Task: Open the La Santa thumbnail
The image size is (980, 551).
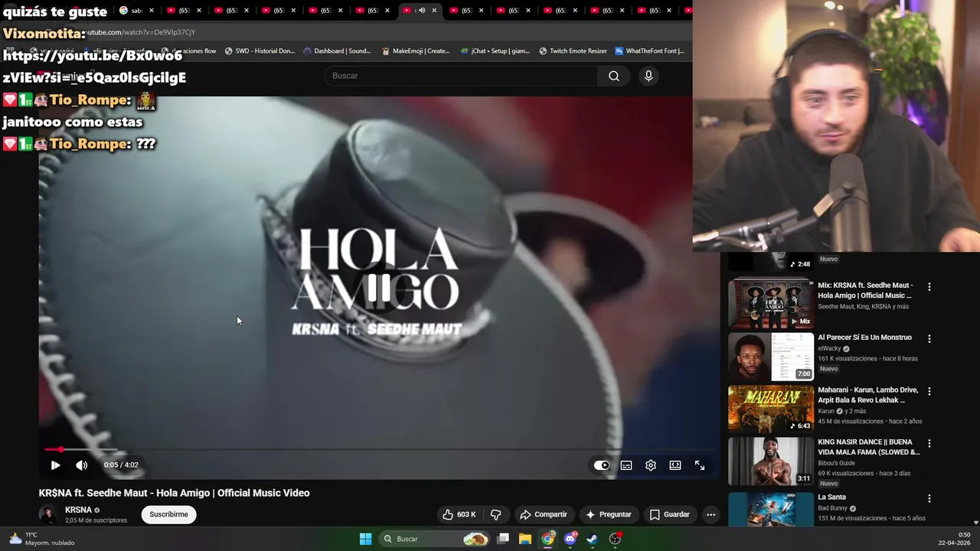Action: click(770, 509)
